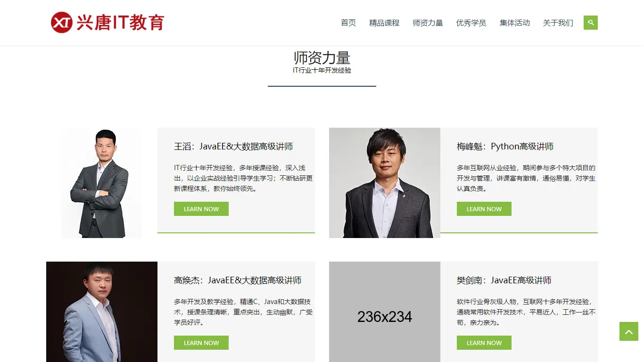
Task: Click 高焕杰's photo in blue suit
Action: [102, 312]
